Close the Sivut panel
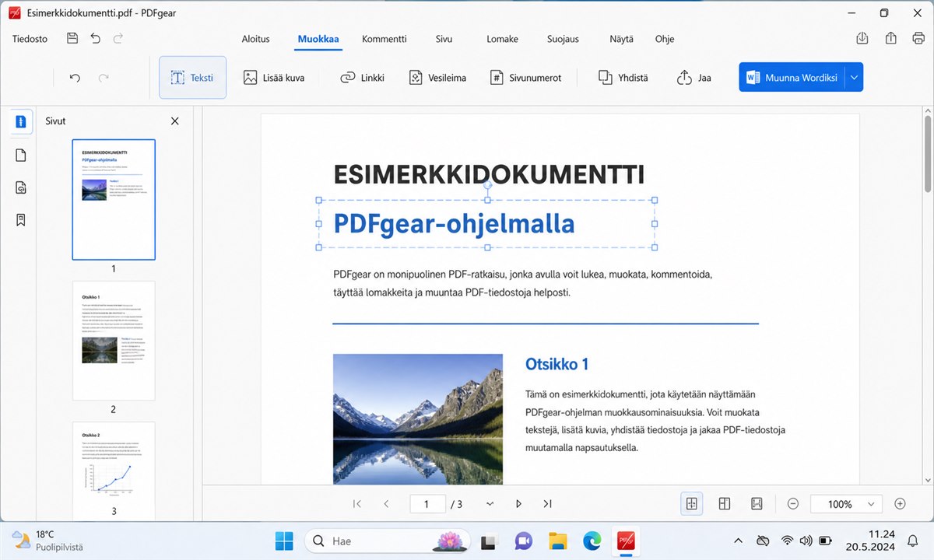 174,121
